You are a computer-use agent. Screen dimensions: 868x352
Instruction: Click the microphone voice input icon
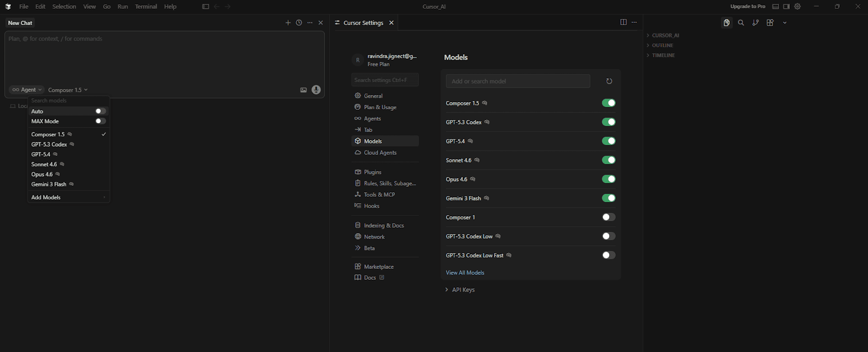(x=316, y=90)
